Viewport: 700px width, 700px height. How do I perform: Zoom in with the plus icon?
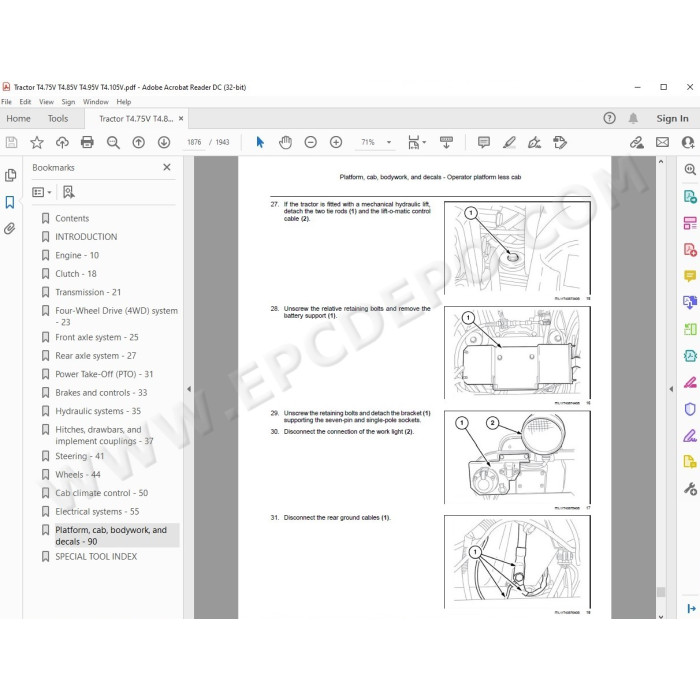point(336,142)
